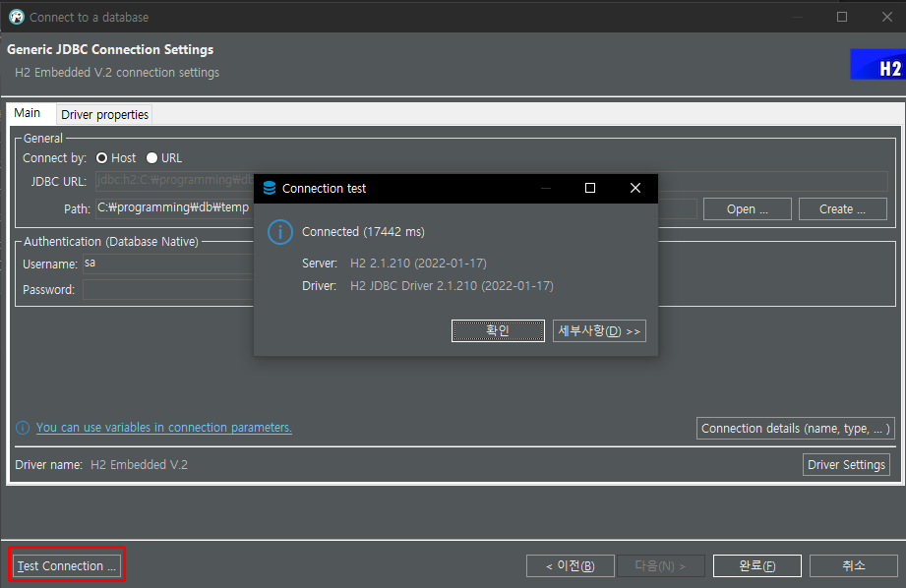Click the Open ... button

click(747, 209)
